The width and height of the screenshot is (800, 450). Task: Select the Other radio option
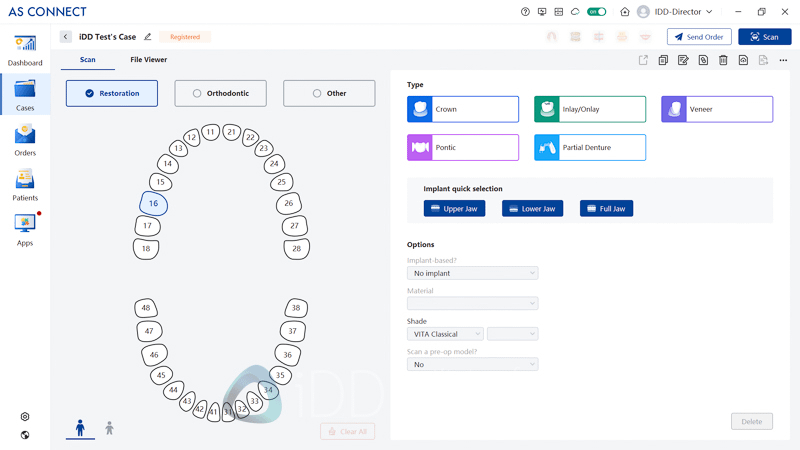329,93
